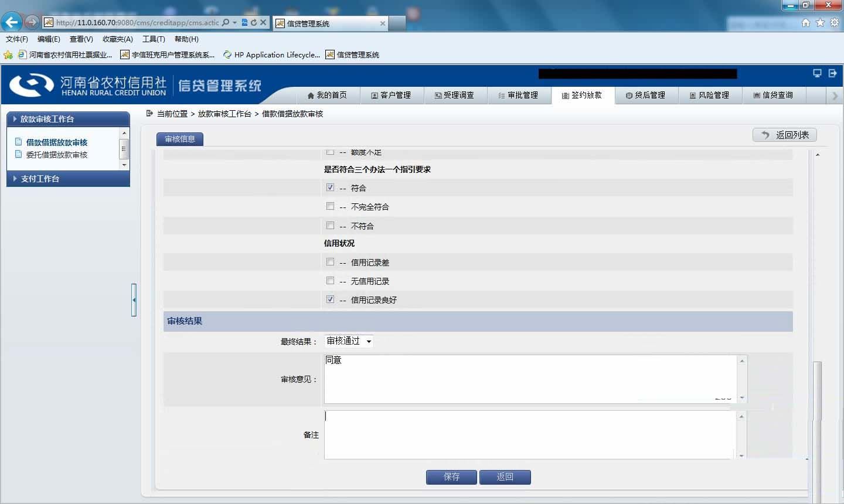The width and height of the screenshot is (844, 504).
Task: Open 河南省农村信用社票据业 bookmark
Action: tap(65, 55)
